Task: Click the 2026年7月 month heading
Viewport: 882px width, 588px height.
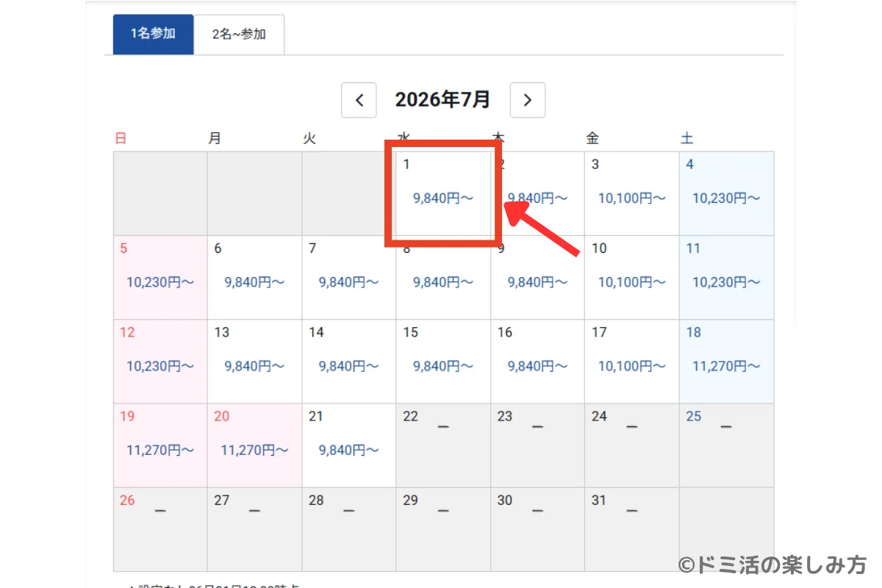Action: click(x=442, y=100)
